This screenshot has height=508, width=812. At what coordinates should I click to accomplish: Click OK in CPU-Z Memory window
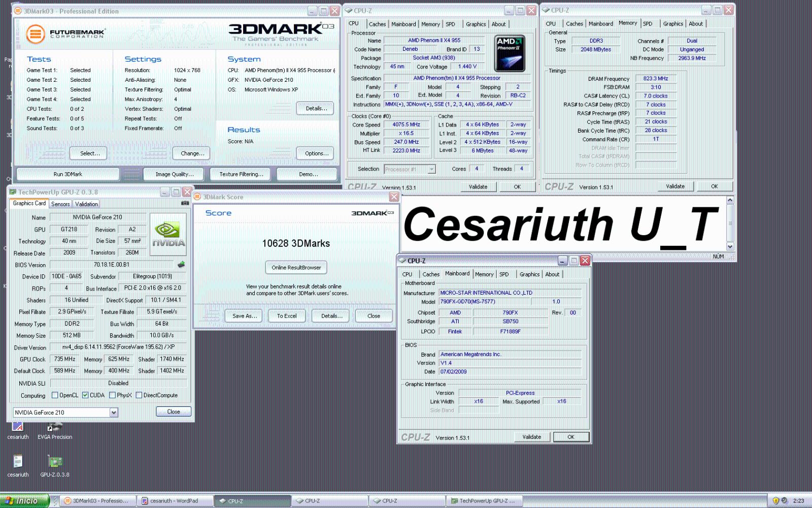715,186
